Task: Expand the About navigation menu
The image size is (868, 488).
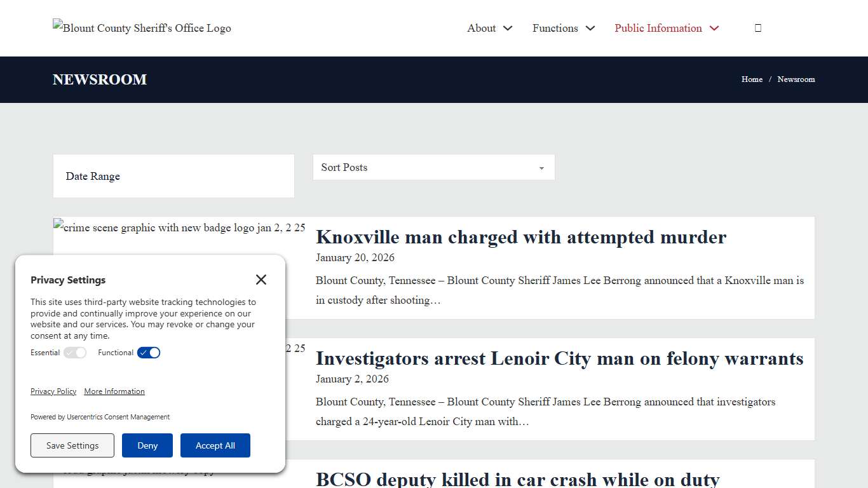Action: pyautogui.click(x=481, y=28)
